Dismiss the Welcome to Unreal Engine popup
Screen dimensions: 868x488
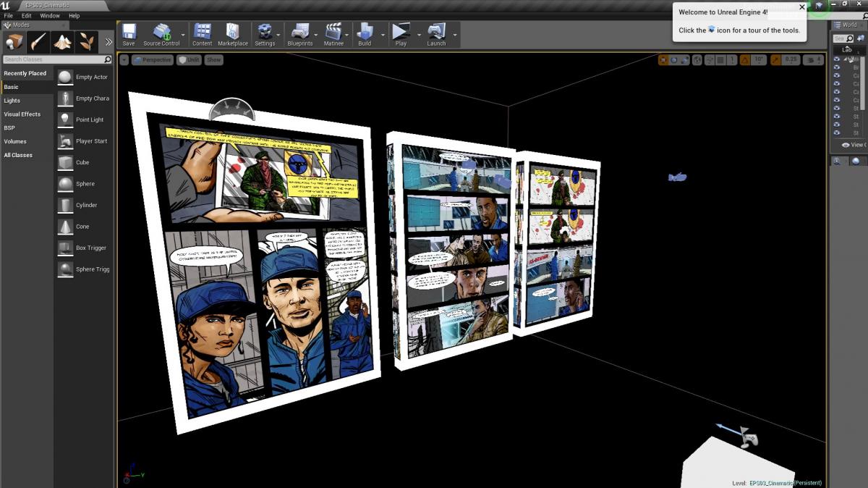click(801, 7)
